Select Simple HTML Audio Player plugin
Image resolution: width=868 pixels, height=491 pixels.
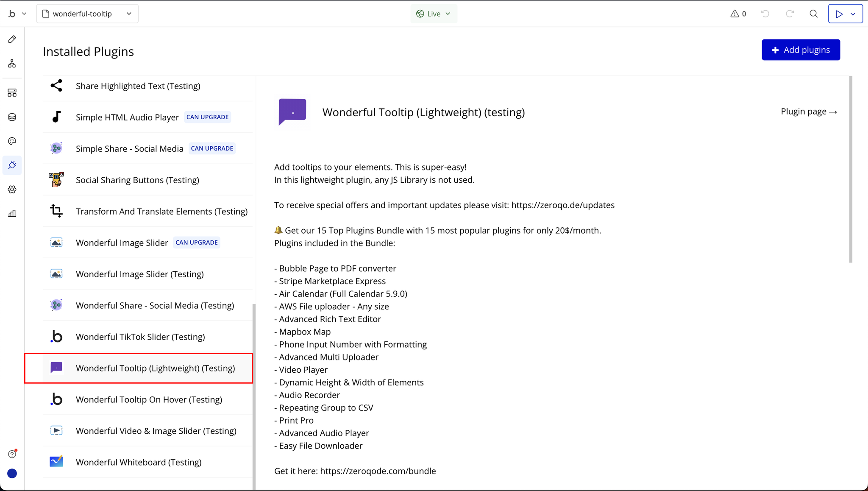point(147,117)
